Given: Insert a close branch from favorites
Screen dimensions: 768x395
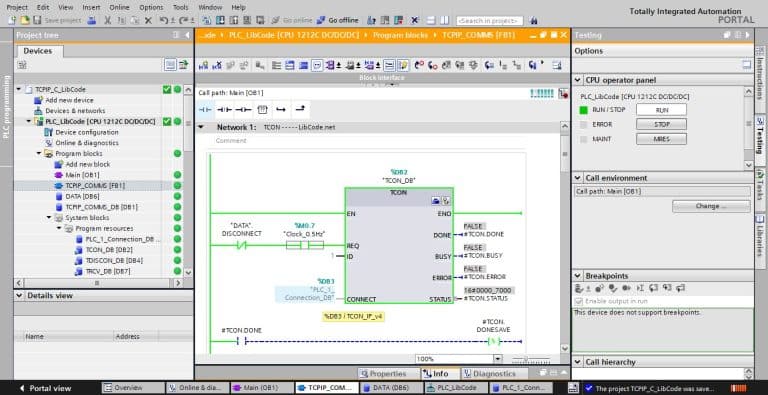Looking at the screenshot, I should pyautogui.click(x=300, y=110).
